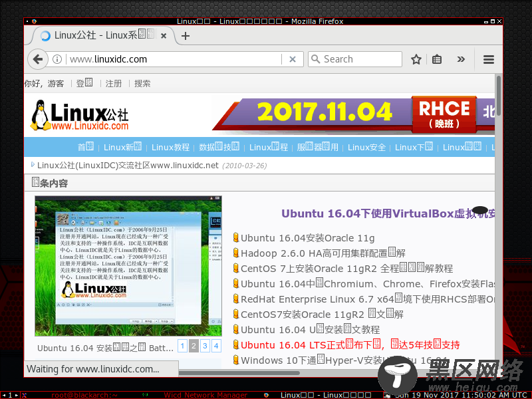This screenshot has height=399, width=532.
Task: Select Linux Firefox window in taskbar
Action: (x=326, y=395)
